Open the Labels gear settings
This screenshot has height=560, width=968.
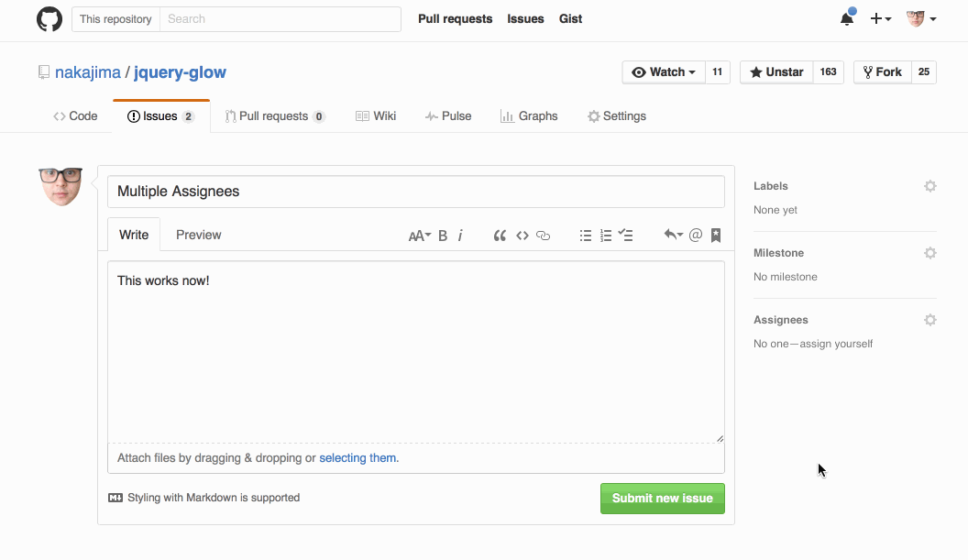point(929,186)
